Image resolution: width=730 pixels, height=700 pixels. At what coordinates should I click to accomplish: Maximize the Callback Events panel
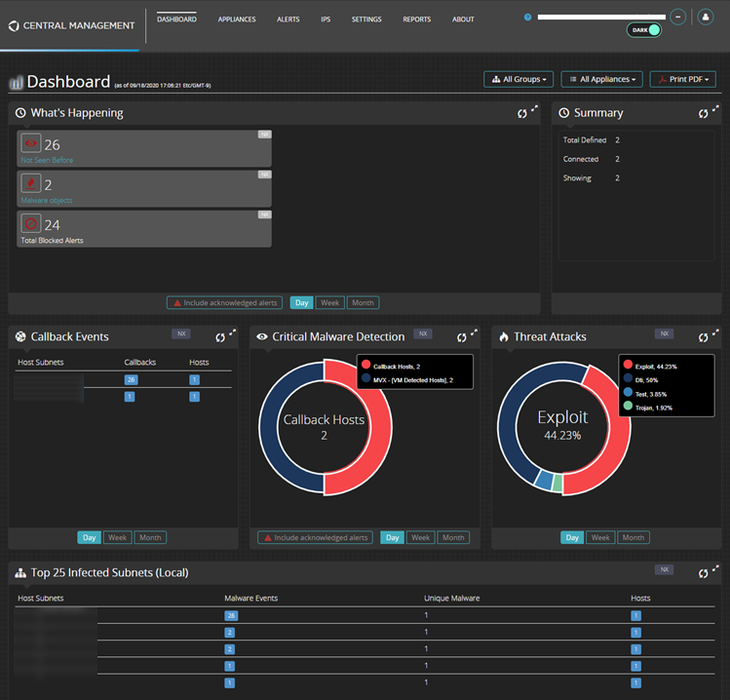232,332
